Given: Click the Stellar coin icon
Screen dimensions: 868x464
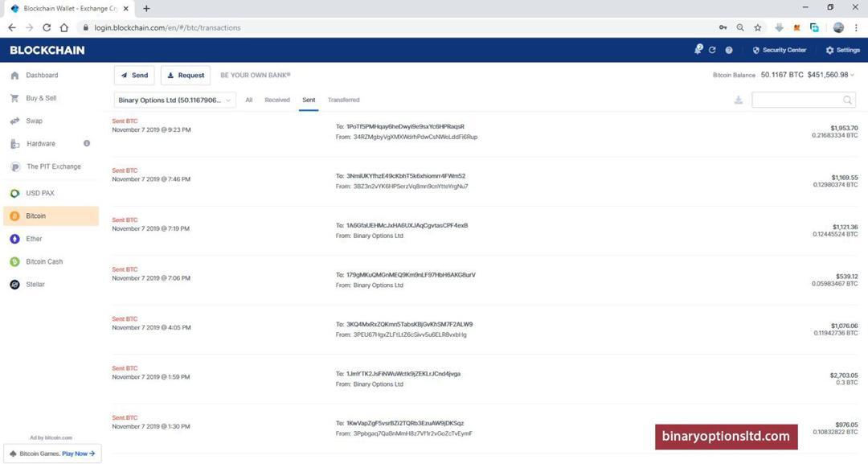Looking at the screenshot, I should tap(15, 284).
